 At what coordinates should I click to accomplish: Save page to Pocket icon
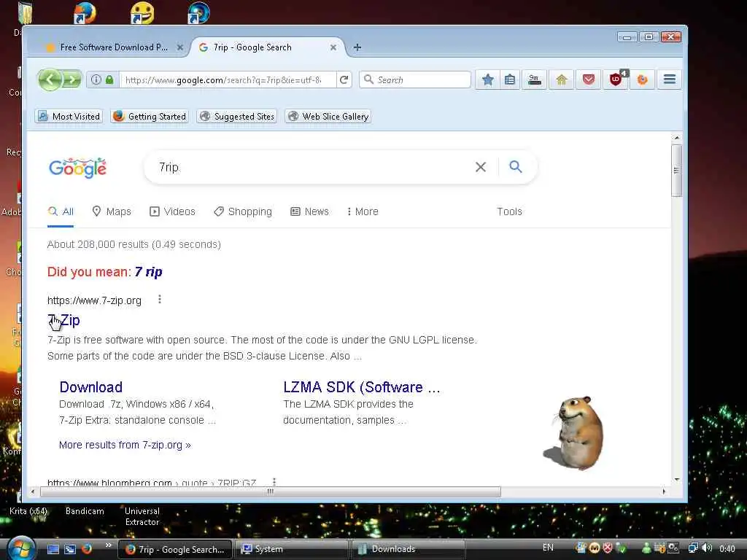click(x=589, y=79)
